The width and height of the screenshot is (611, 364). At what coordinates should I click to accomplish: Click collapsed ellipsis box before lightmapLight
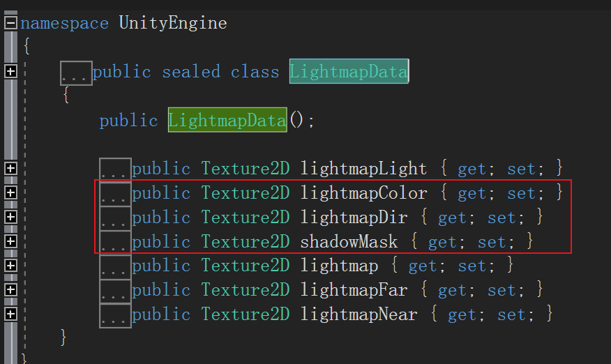pyautogui.click(x=115, y=169)
